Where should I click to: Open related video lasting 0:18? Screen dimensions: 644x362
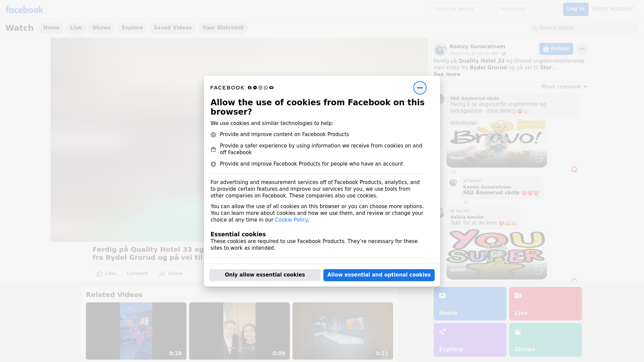[136, 331]
